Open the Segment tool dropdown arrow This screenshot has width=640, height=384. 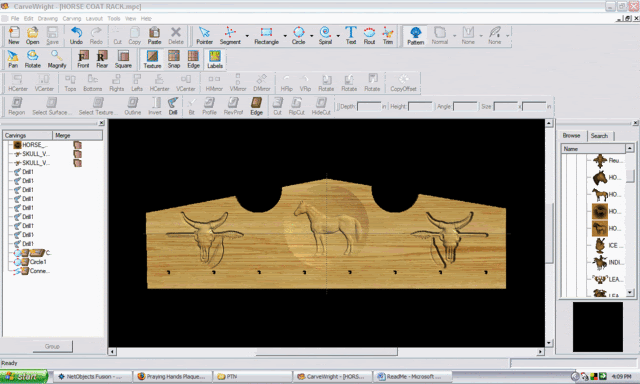click(247, 36)
